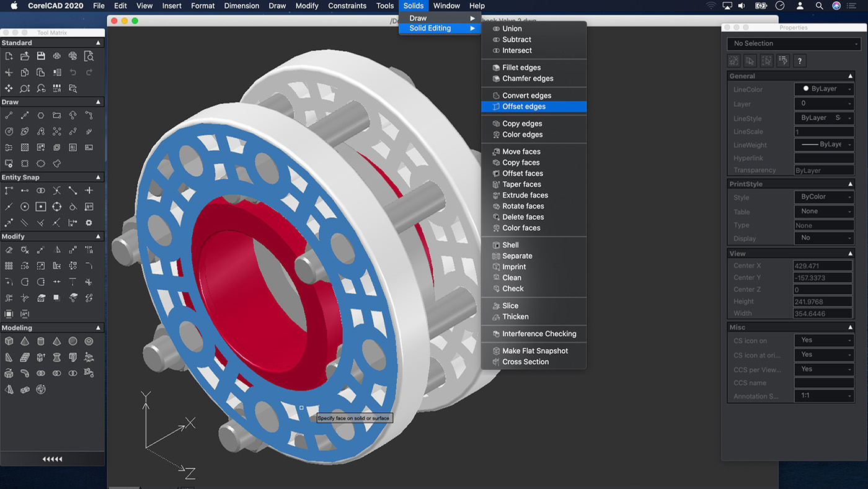Click the Center X field showing 429.471

[824, 266]
